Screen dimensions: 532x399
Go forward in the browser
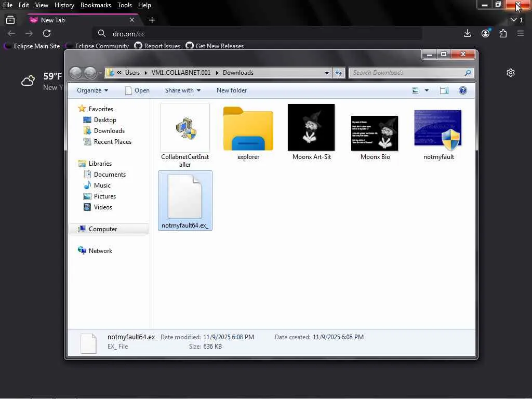(x=29, y=33)
